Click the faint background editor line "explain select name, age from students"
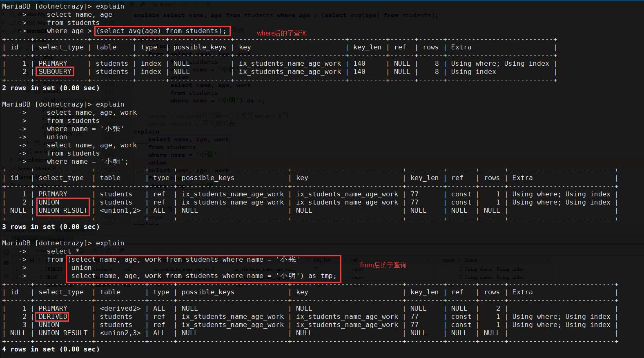The height and width of the screenshot is (358, 644). (x=286, y=16)
